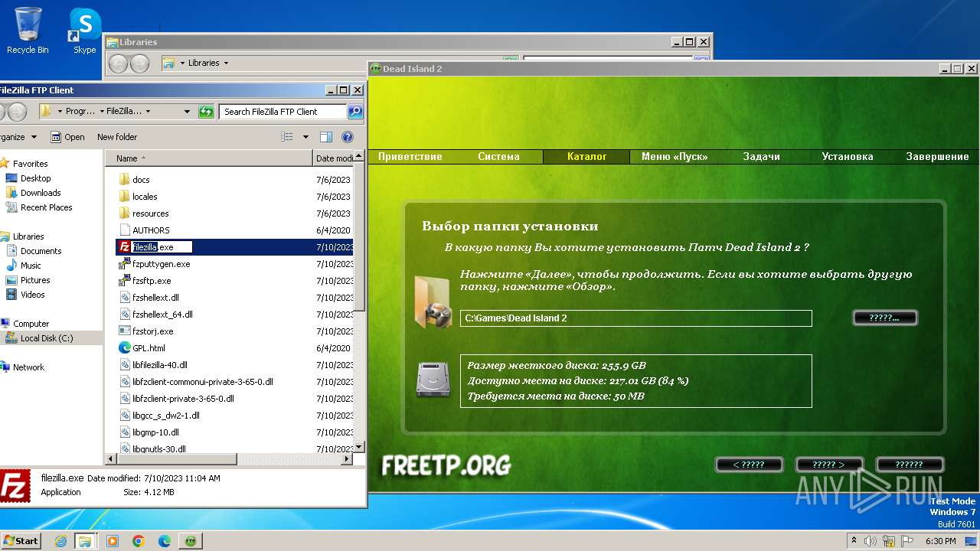Viewport: 980px width, 551px height.
Task: Select Recent Places in navigation pane
Action: 46,207
